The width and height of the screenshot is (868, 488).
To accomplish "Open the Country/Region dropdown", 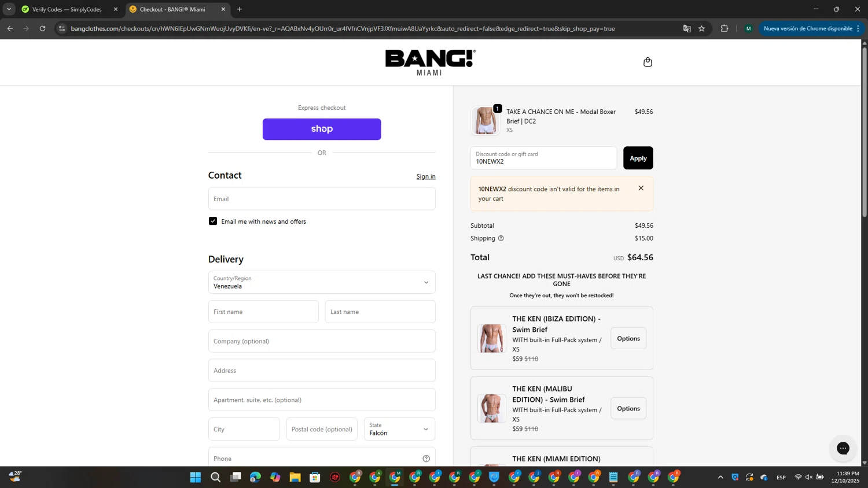I will [x=322, y=282].
